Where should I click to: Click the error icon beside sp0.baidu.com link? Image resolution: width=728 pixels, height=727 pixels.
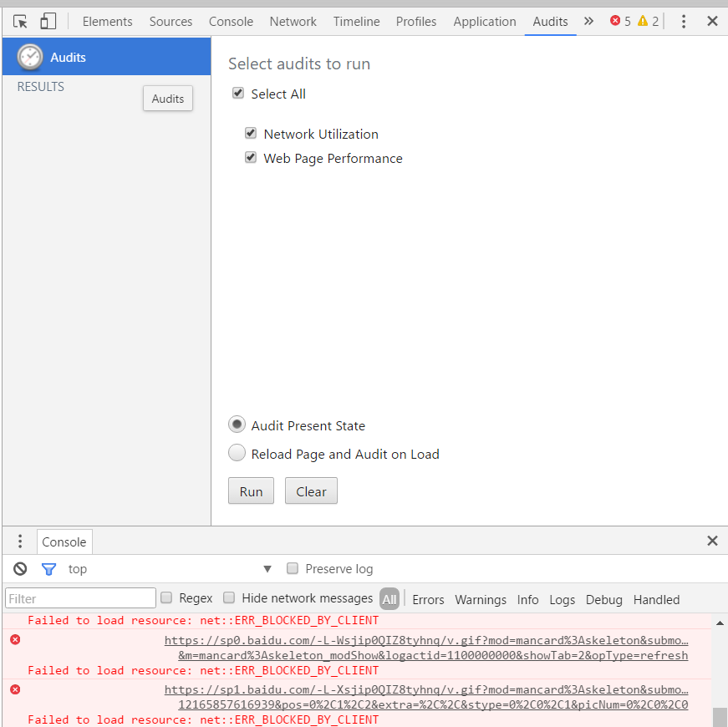[15, 640]
